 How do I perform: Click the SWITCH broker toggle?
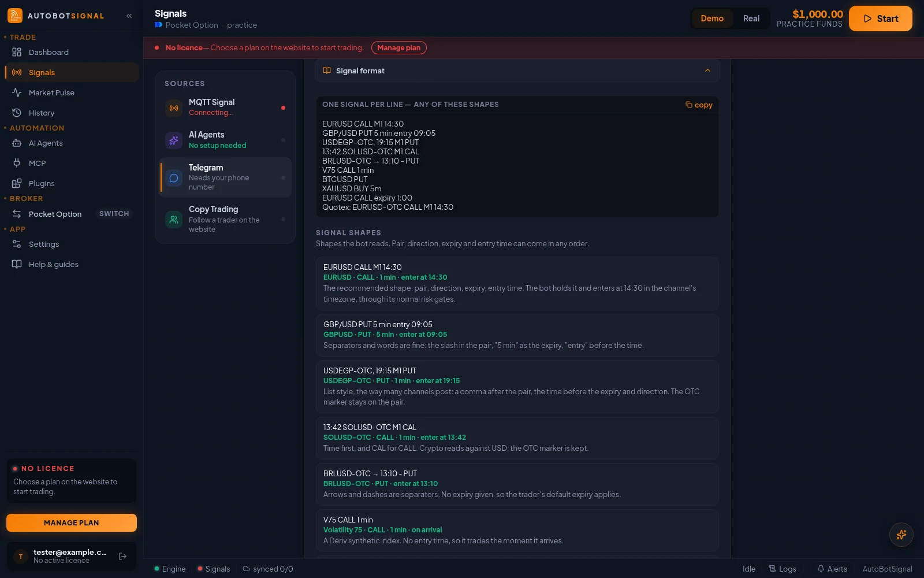(x=114, y=214)
